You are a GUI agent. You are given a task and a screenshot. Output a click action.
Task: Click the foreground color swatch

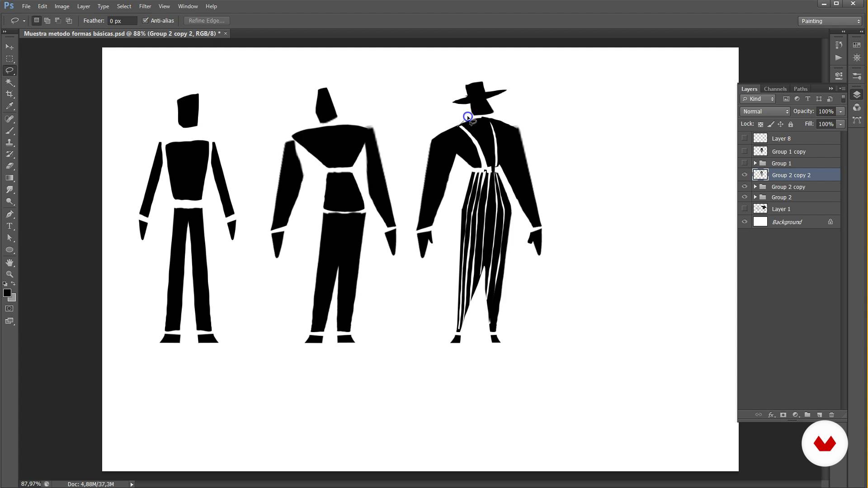7,293
